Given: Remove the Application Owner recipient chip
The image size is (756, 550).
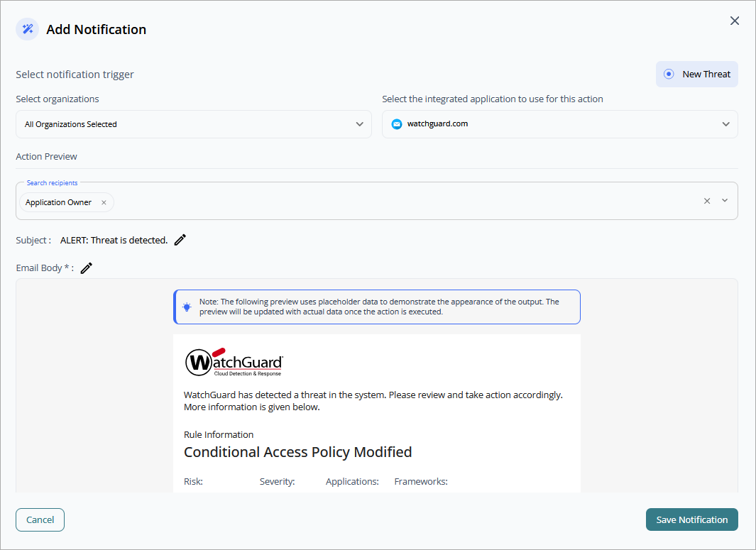Looking at the screenshot, I should tap(104, 202).
